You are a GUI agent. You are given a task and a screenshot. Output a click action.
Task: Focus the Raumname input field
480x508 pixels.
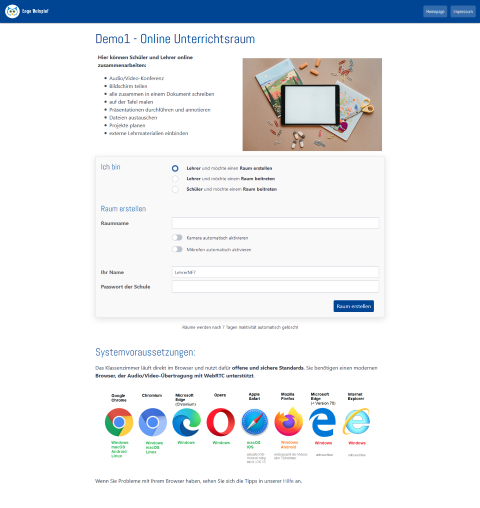[x=275, y=223]
